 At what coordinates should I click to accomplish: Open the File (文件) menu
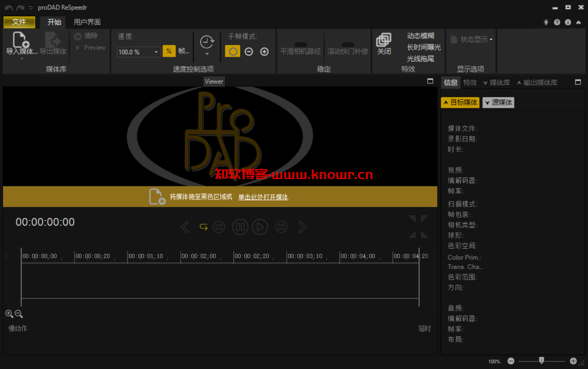click(19, 22)
